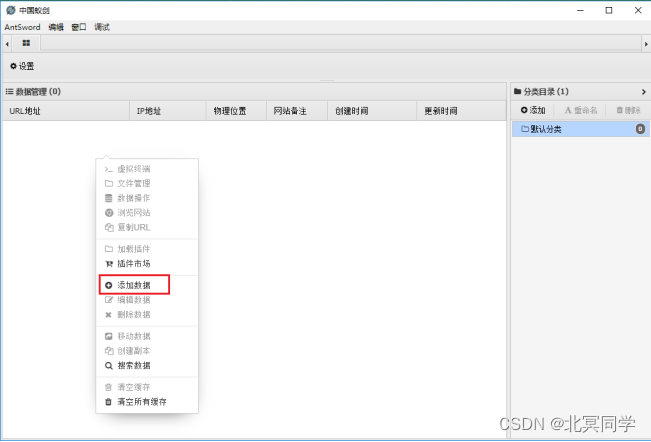Screen dimensions: 651x442
Task: Sort by the 网站备注 column header
Action: (x=297, y=111)
